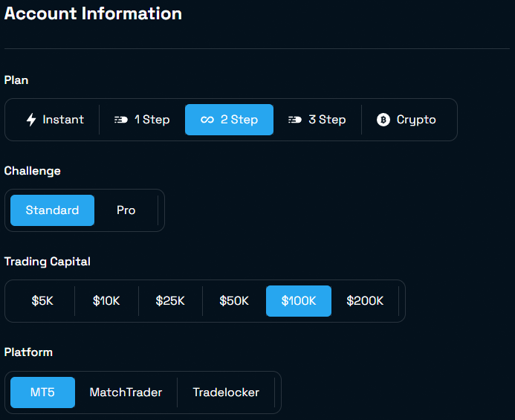Select $5K trading capital
Screen dimensions: 515x420
point(42,301)
